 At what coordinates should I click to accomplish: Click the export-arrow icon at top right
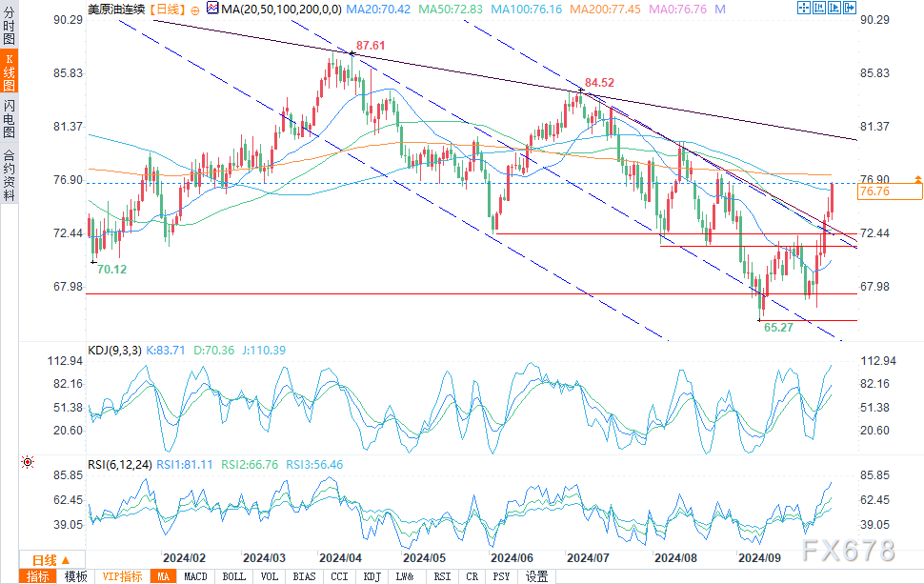pos(850,8)
